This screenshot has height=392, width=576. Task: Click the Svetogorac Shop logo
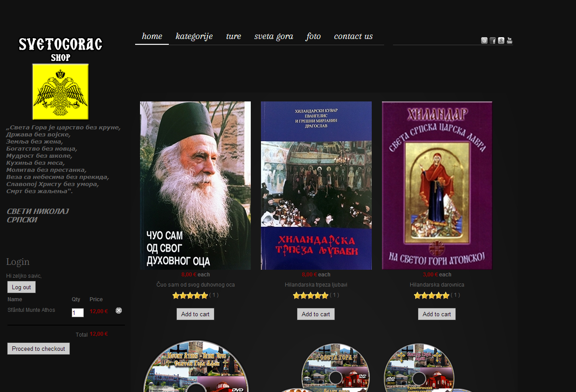click(60, 49)
